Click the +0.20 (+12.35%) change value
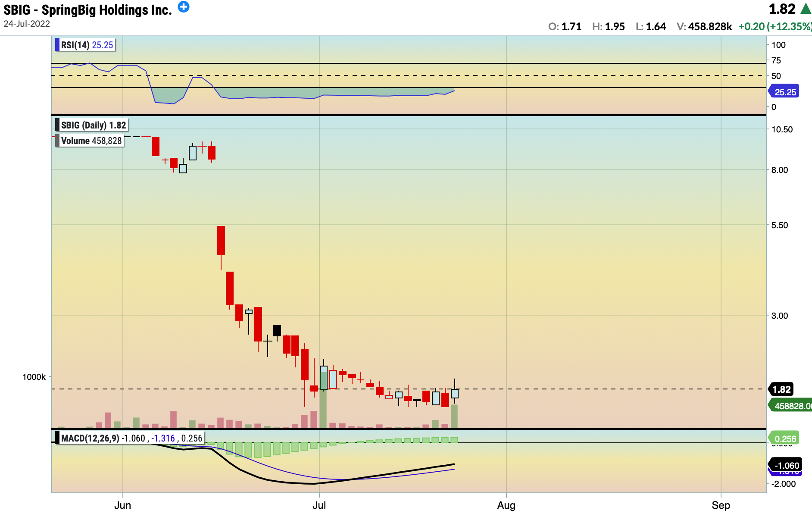 click(x=775, y=26)
